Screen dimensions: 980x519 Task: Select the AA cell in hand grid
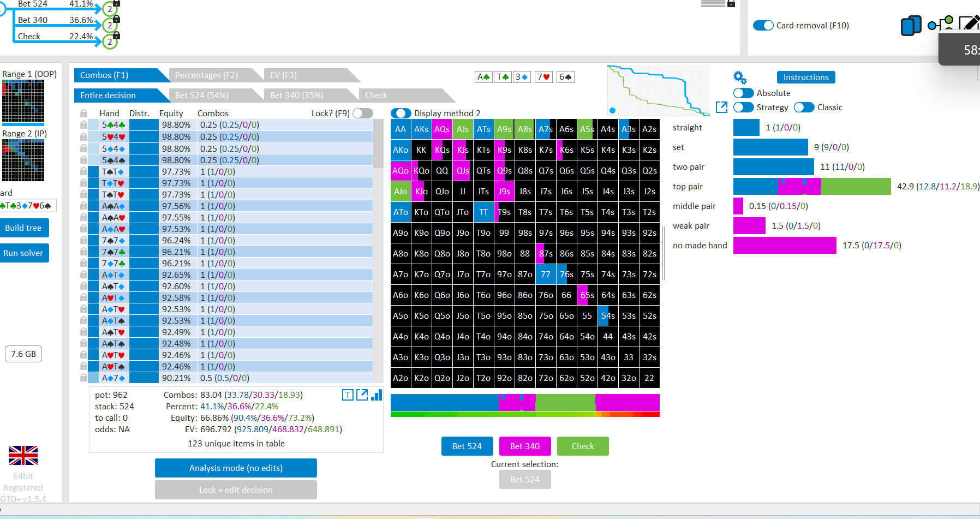[401, 129]
